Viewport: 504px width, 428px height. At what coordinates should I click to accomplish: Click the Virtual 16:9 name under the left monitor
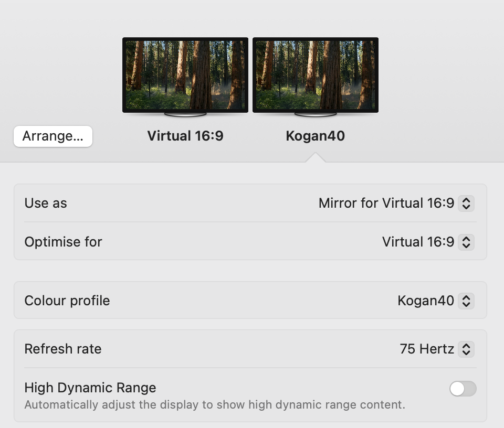185,136
